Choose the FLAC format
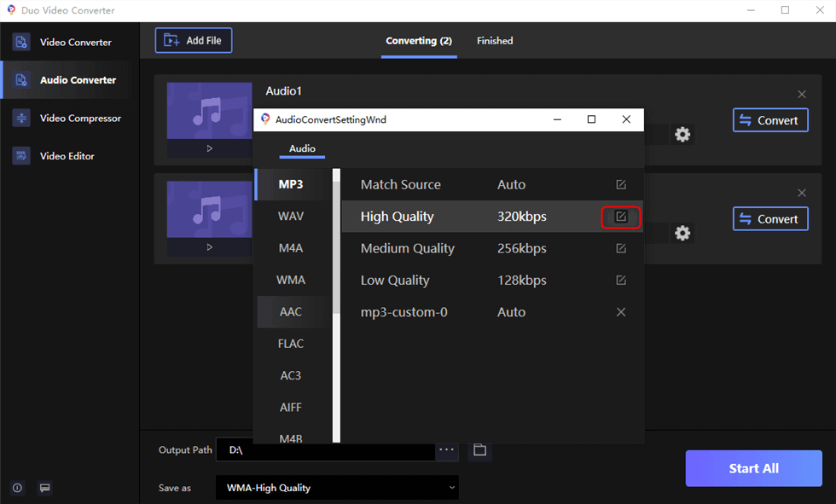 [293, 345]
